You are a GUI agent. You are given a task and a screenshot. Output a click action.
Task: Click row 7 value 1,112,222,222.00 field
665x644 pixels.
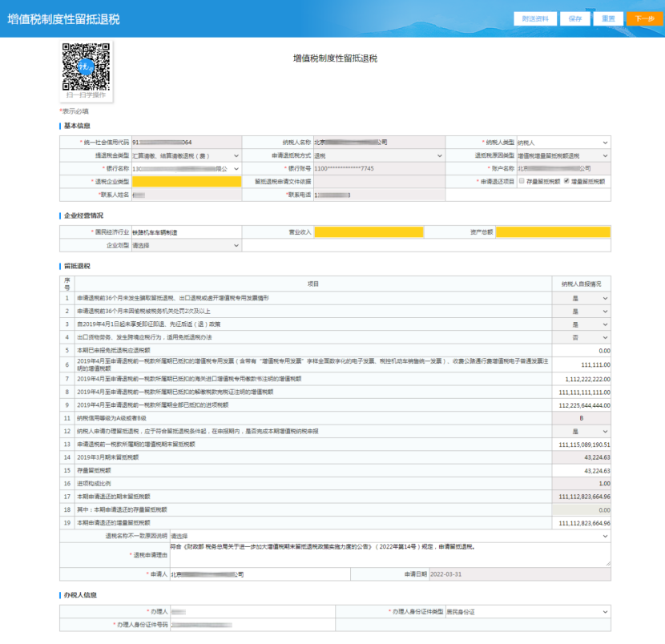[x=582, y=379]
